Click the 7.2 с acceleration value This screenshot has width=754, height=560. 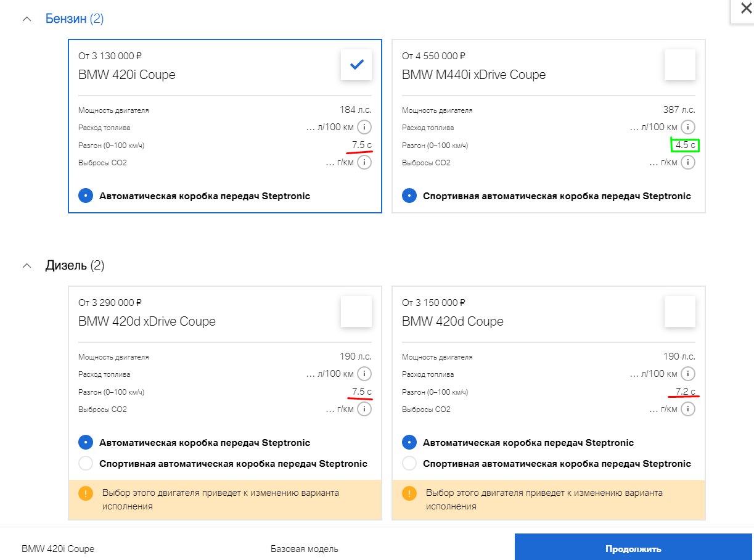(686, 392)
